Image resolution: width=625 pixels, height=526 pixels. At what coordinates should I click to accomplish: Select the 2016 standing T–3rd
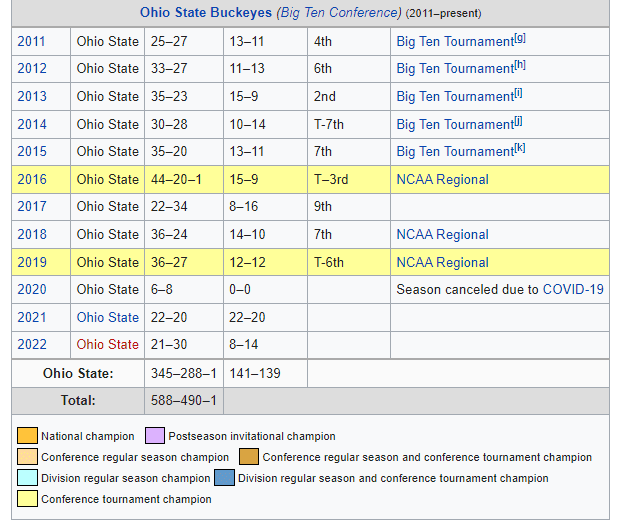[x=331, y=179]
